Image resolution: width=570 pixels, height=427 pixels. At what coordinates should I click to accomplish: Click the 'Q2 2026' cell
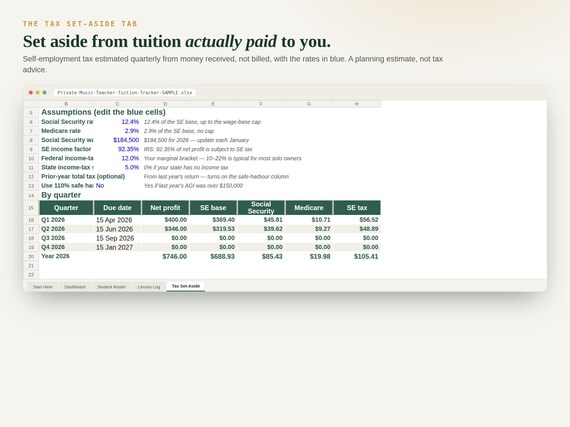(66, 229)
